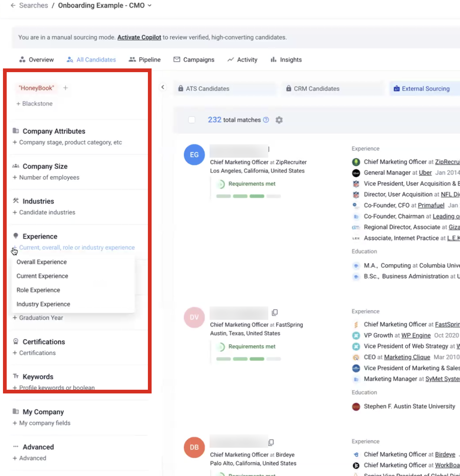Go back using the arrow beside Searches
This screenshot has width=460, height=476.
[13, 6]
